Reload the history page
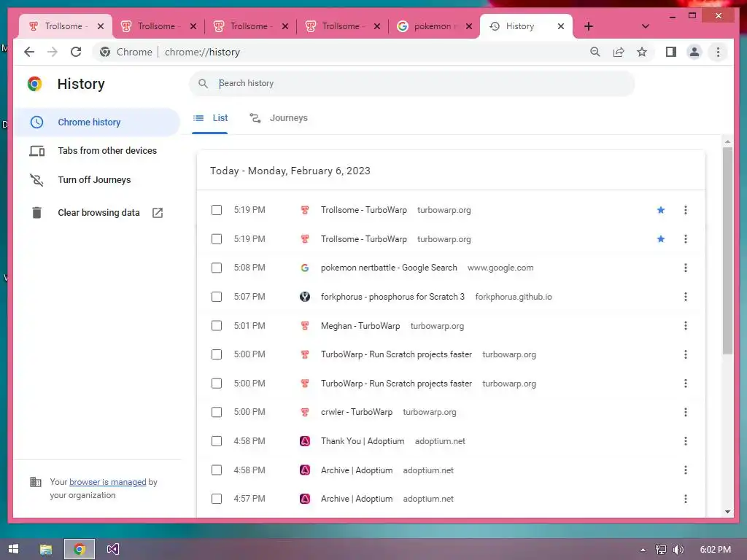The height and width of the screenshot is (560, 747). (76, 52)
